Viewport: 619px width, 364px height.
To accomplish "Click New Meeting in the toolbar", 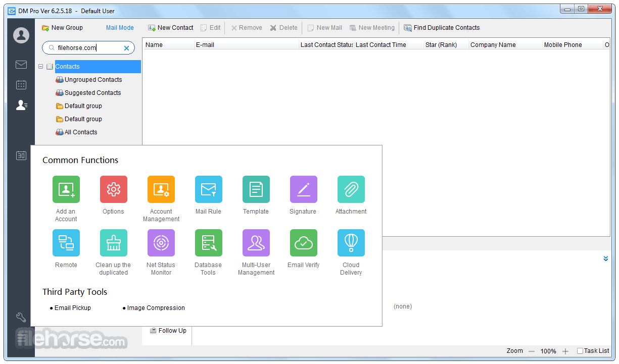I will pos(372,28).
